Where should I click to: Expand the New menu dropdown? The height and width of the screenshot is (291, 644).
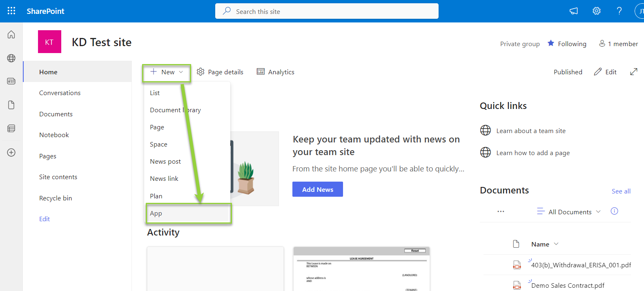(x=166, y=71)
